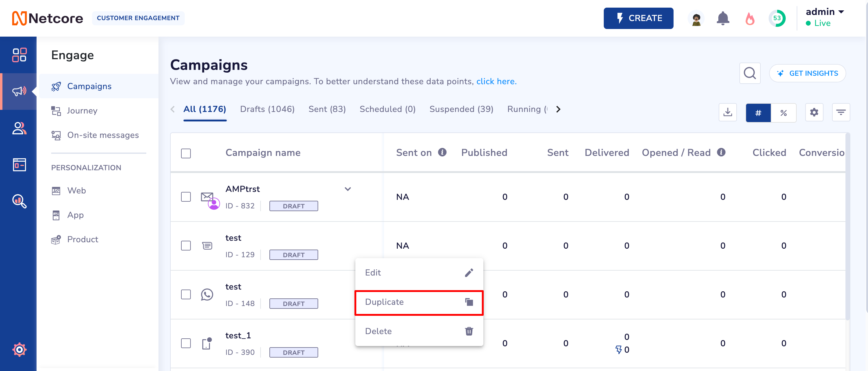Open the flame icon in header
The height and width of the screenshot is (371, 868).
[x=750, y=19]
